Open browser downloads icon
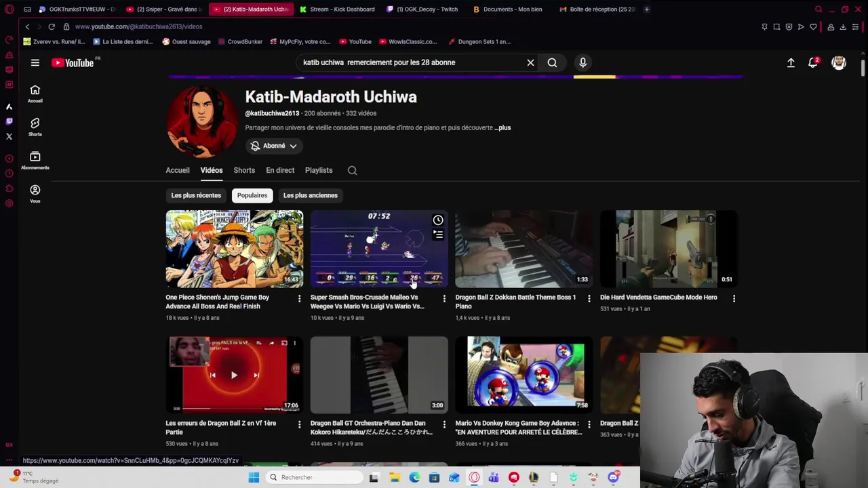This screenshot has height=488, width=868. [843, 26]
